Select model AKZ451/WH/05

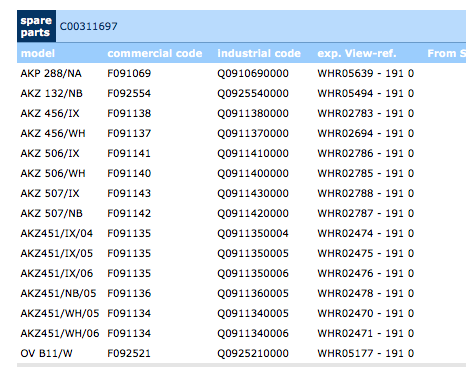point(60,313)
